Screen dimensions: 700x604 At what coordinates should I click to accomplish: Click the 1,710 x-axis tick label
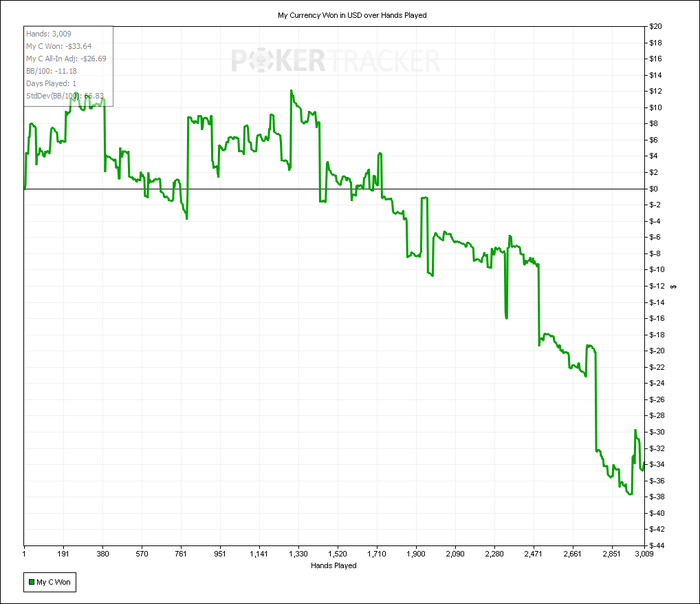coord(377,554)
